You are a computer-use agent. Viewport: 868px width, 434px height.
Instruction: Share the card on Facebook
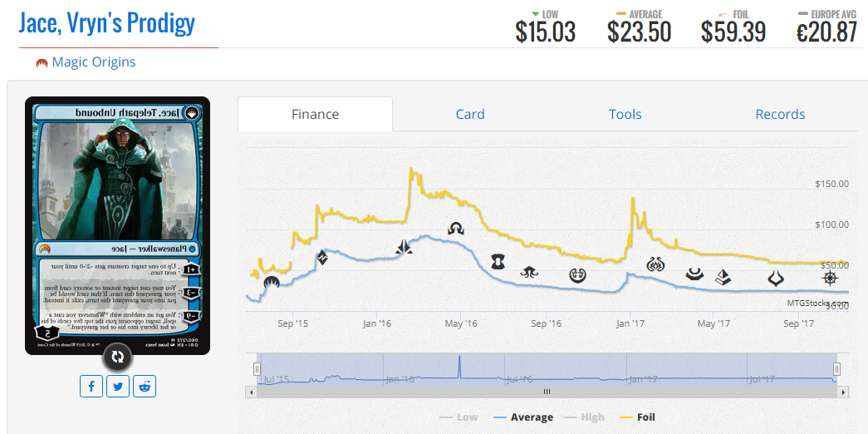[91, 387]
